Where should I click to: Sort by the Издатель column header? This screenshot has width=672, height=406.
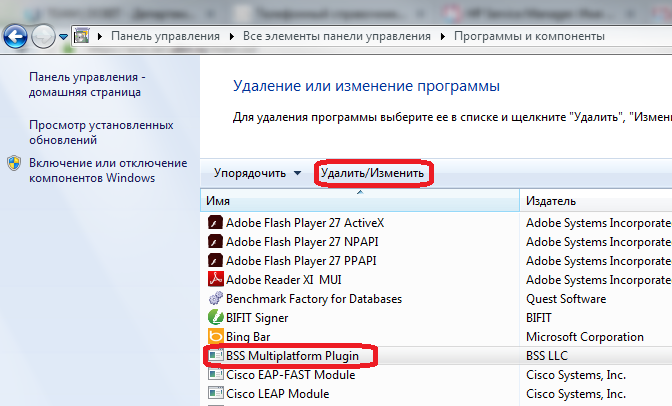pyautogui.click(x=596, y=201)
